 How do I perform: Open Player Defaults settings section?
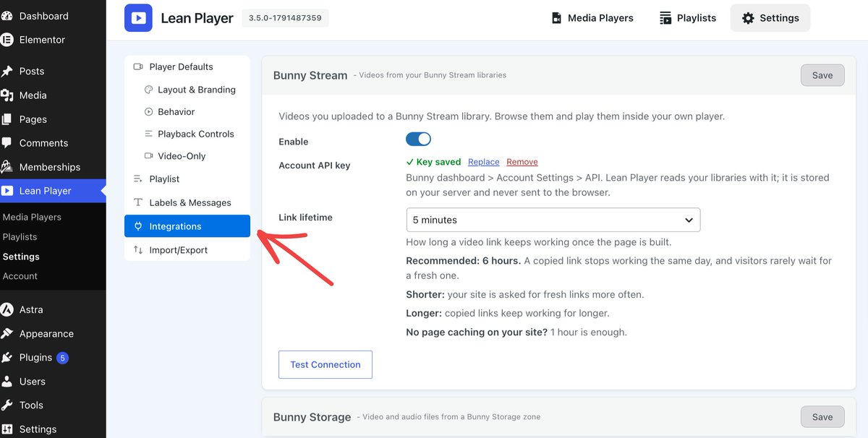point(187,66)
